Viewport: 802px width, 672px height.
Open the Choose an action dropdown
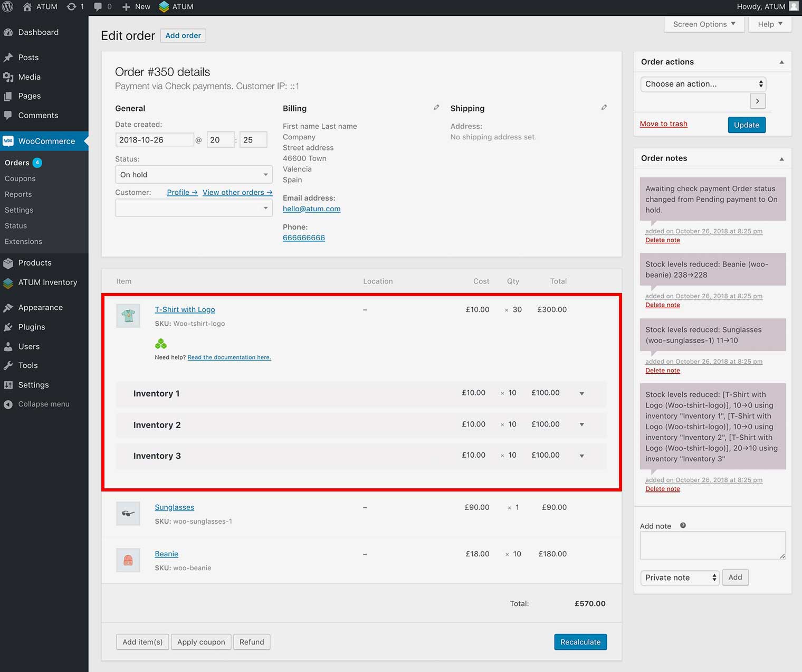tap(703, 84)
